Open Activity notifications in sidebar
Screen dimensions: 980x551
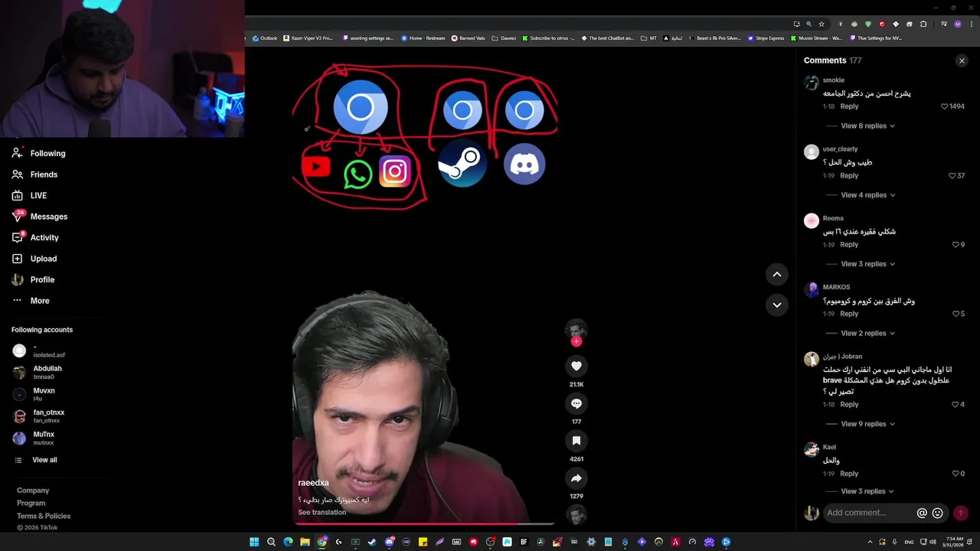coord(35,237)
